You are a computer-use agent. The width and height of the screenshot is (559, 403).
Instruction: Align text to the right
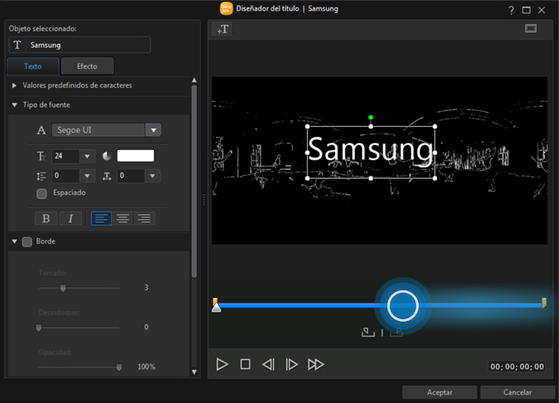coord(144,218)
